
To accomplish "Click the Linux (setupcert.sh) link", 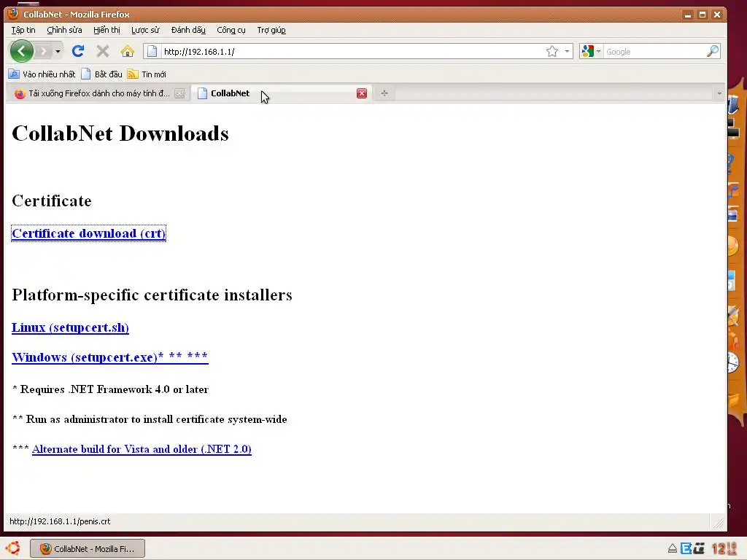I will (70, 327).
